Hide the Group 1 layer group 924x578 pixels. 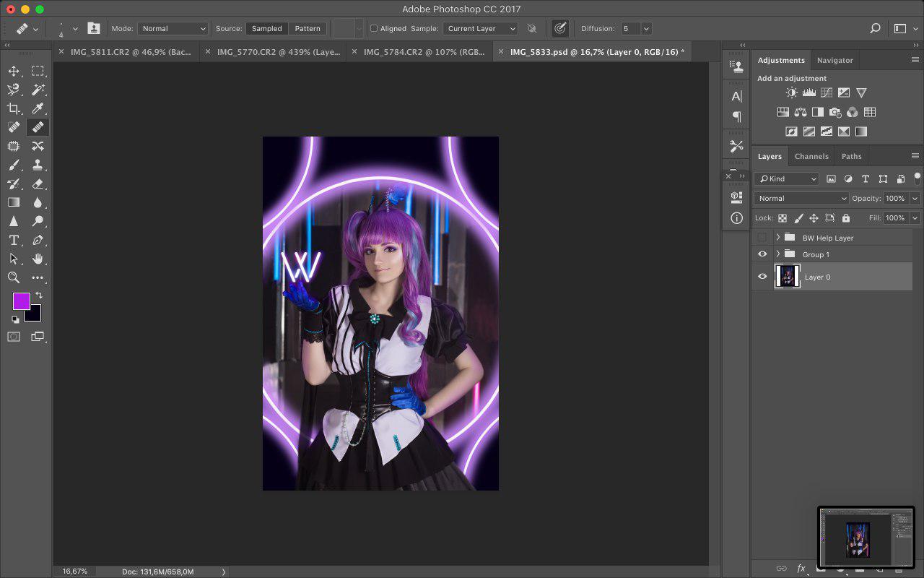click(762, 254)
